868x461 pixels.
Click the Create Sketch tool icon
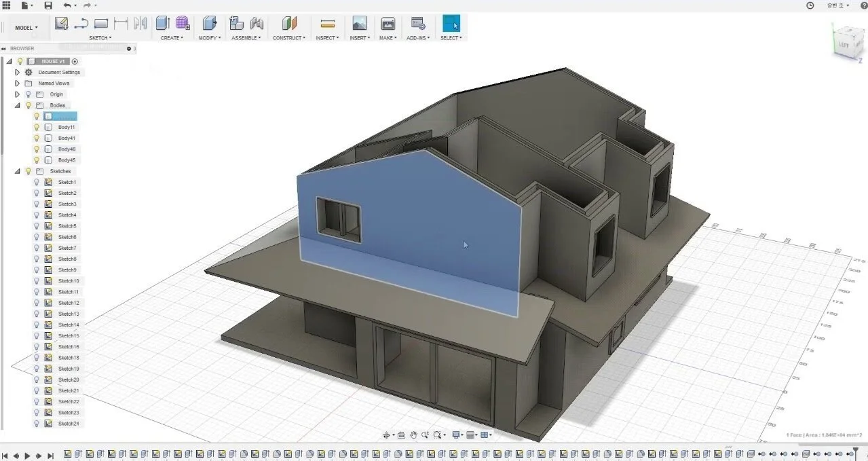(x=61, y=24)
